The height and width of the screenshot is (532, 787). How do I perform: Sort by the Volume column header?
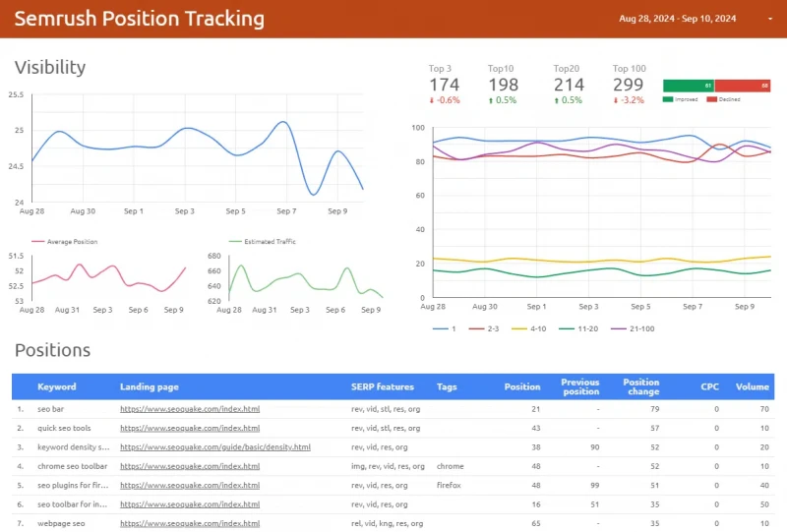[x=752, y=387]
